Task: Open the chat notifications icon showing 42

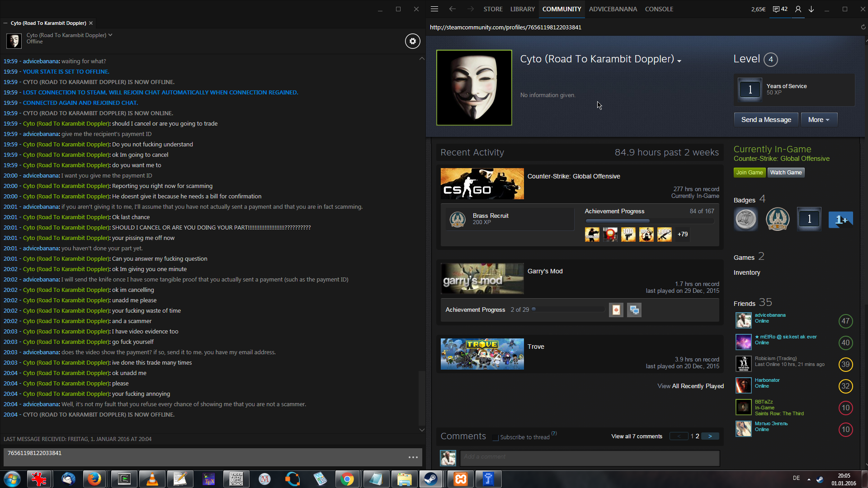Action: click(x=780, y=9)
